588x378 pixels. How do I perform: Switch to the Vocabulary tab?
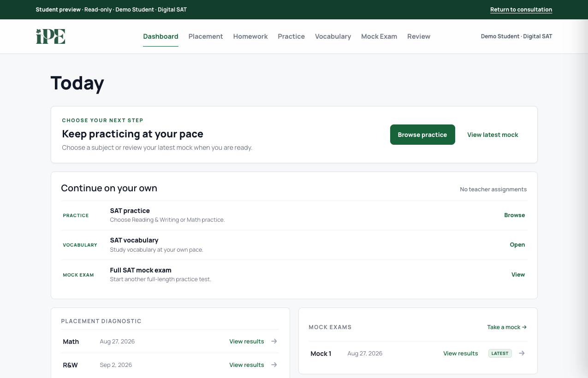point(333,36)
